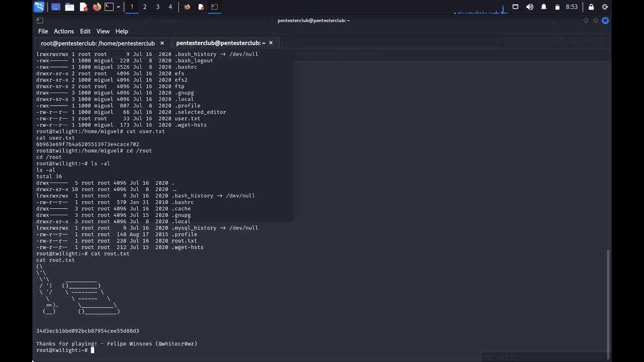Open the View menu

[x=103, y=31]
